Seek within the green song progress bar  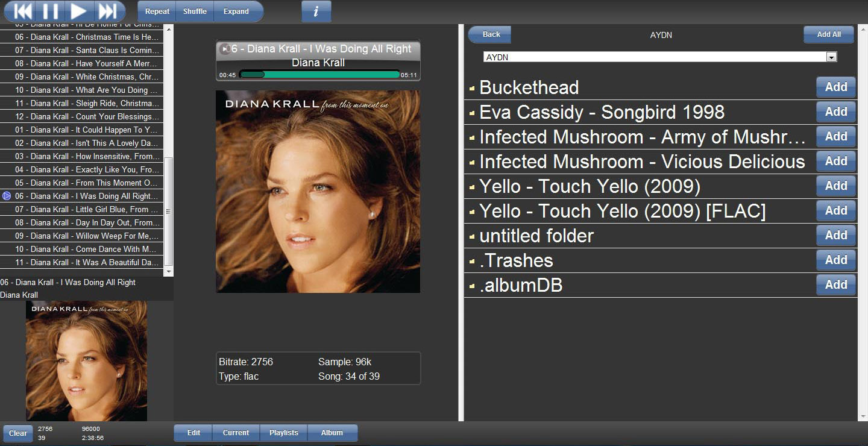[x=319, y=75]
